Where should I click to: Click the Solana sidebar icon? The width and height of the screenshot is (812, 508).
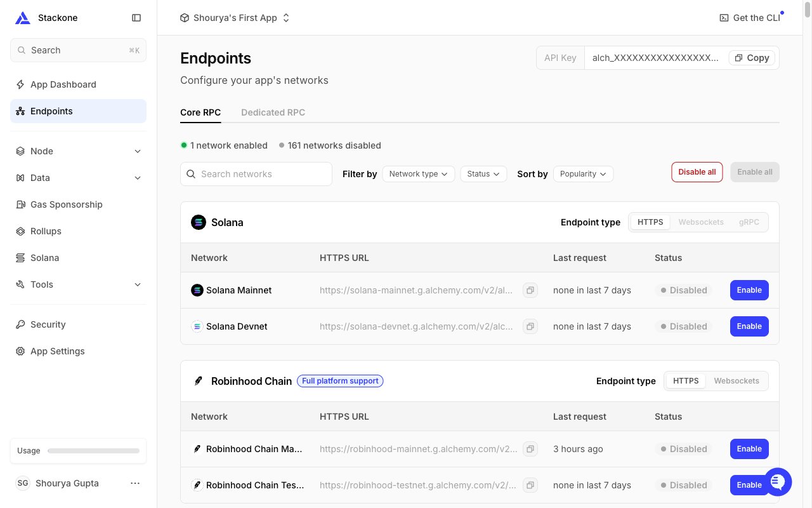pos(20,258)
